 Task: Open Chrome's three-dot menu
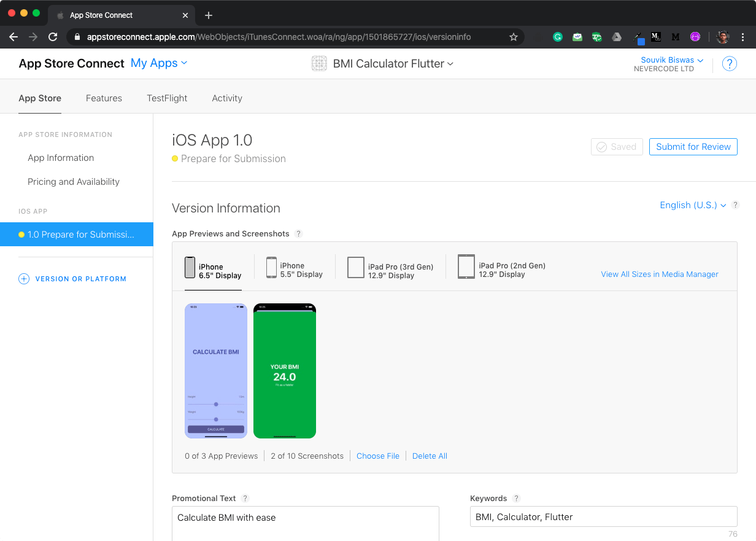(743, 37)
